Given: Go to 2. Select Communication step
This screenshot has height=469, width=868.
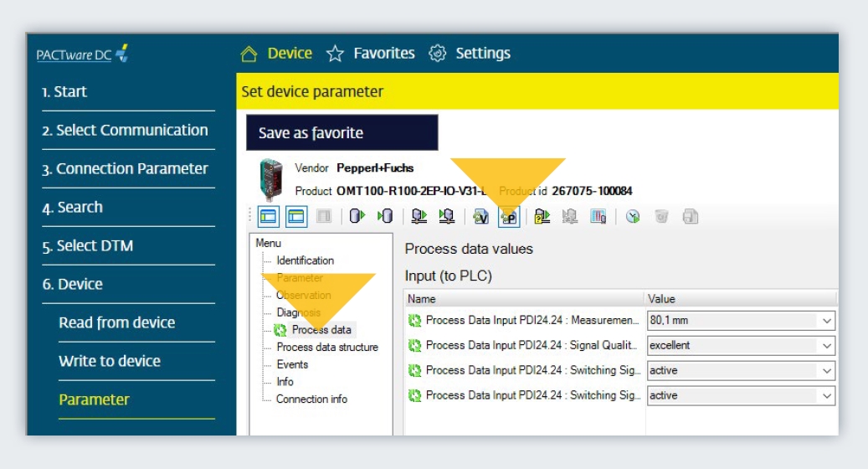Looking at the screenshot, I should click(x=125, y=130).
